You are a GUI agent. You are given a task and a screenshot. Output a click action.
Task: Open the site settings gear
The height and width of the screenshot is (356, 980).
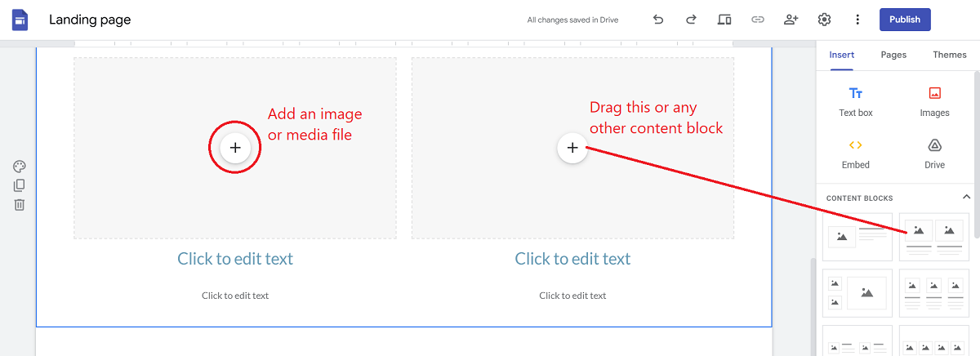coord(824,20)
